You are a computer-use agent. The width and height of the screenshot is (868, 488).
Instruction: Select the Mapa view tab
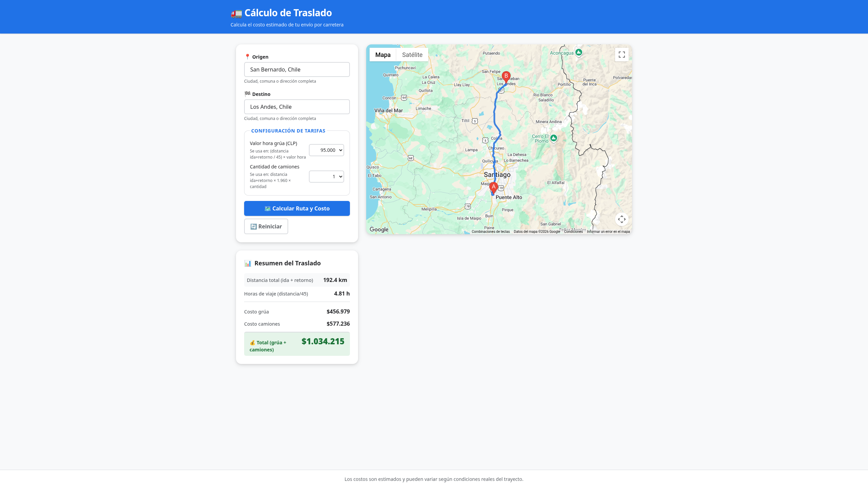click(x=383, y=55)
